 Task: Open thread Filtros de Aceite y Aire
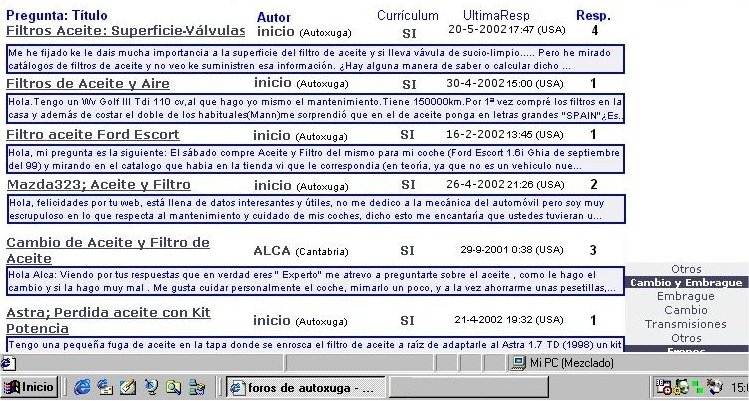tap(88, 83)
